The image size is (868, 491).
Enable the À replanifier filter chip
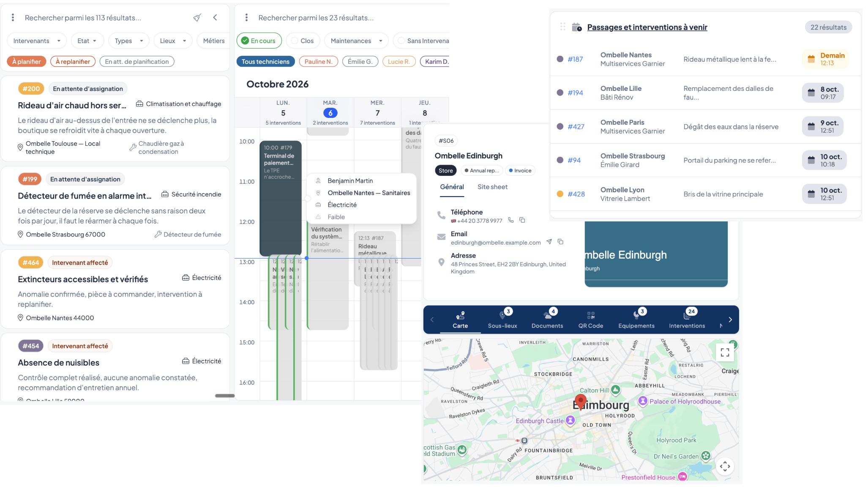pos(73,62)
